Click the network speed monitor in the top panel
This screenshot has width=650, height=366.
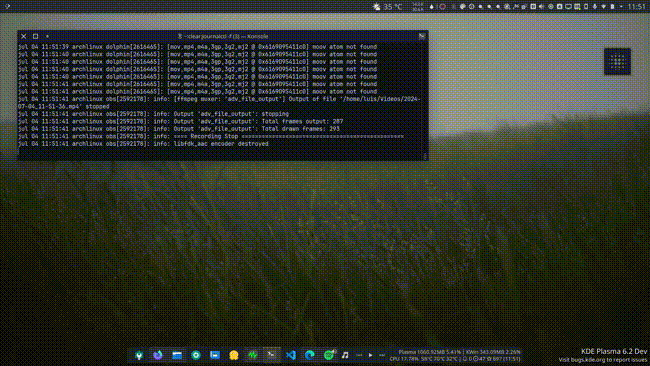tap(417, 7)
